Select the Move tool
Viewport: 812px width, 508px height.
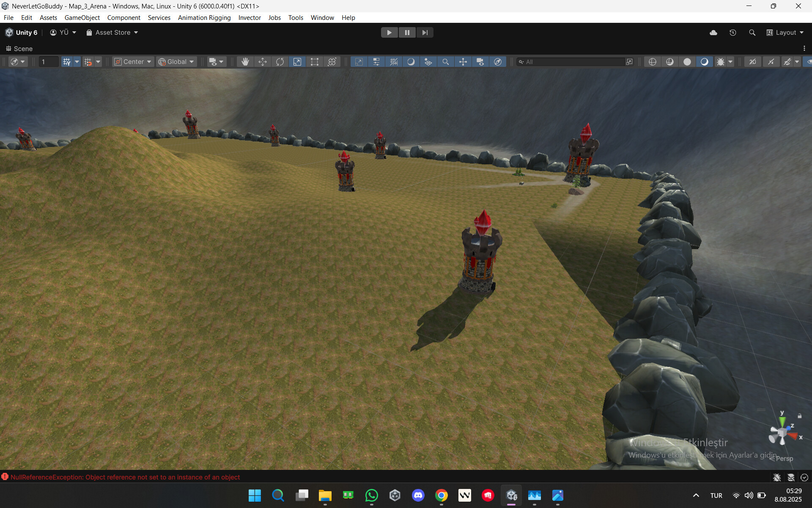pyautogui.click(x=262, y=61)
